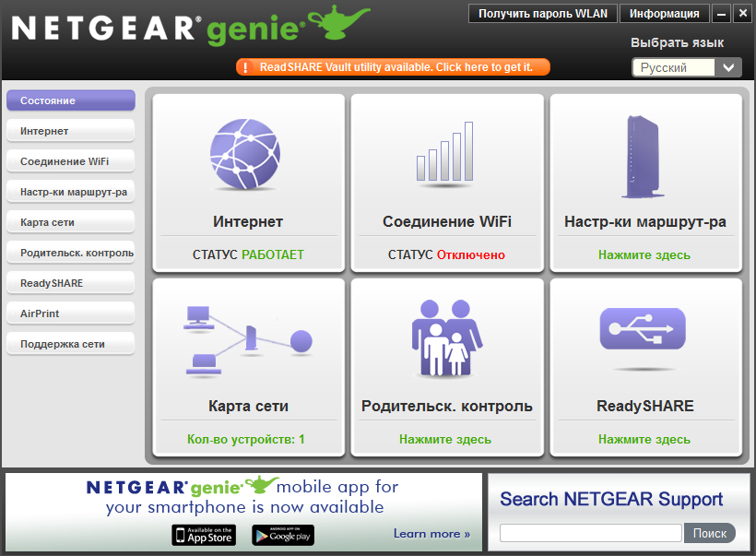The height and width of the screenshot is (556, 756).
Task: Click the App Store badge
Action: coord(204,535)
